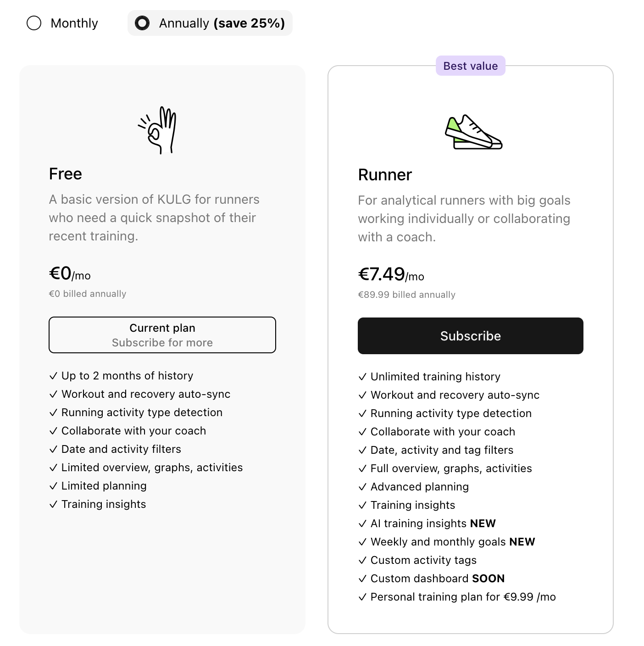
Task: Click the save 25% label
Action: point(249,23)
